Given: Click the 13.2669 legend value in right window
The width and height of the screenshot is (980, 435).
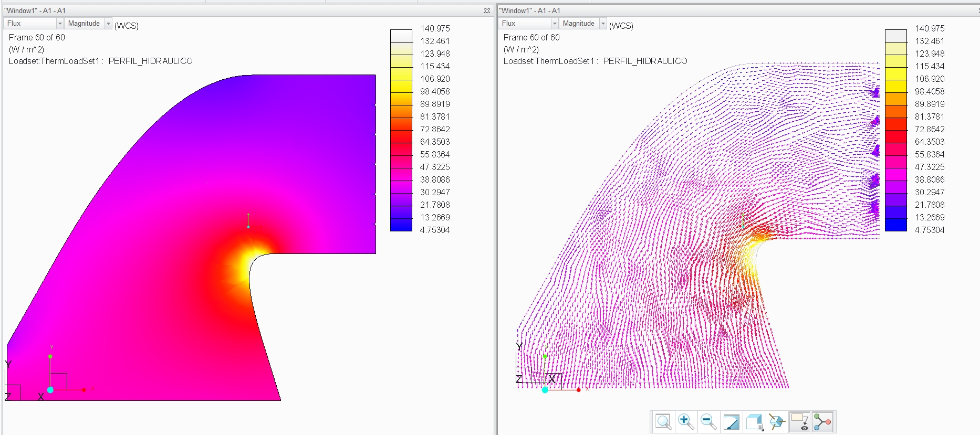Looking at the screenshot, I should 930,217.
